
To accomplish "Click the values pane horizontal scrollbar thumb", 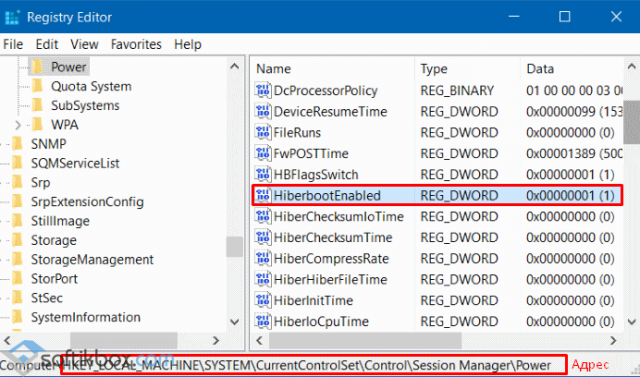I will (x=365, y=340).
